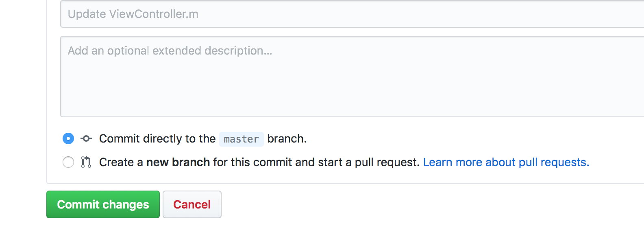Click the 'Cancel' label text in red
The image size is (644, 237).
(192, 204)
